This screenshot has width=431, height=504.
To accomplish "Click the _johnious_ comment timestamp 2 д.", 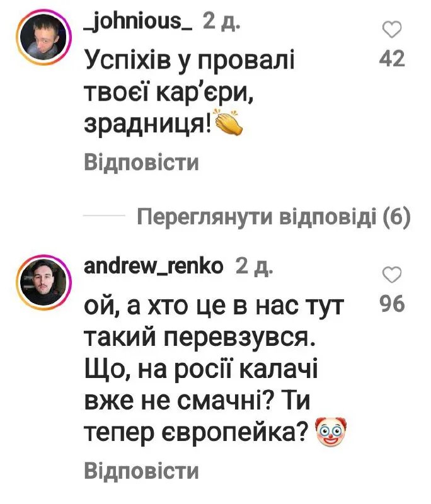I will 221,23.
